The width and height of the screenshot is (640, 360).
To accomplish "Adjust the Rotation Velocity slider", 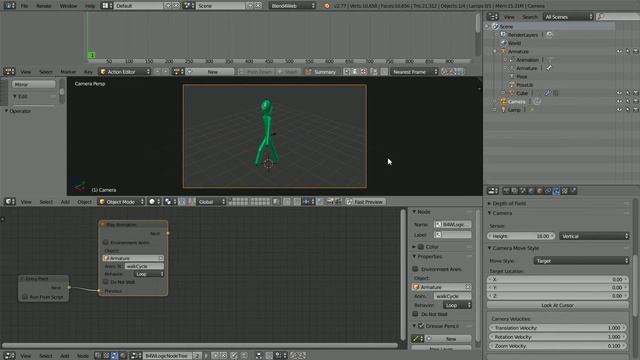I will pos(558,337).
